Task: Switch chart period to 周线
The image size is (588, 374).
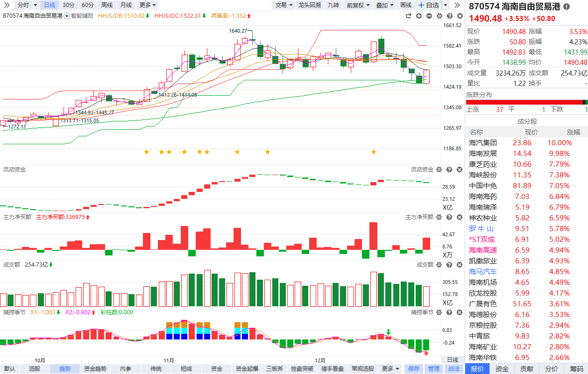Action: (x=107, y=5)
